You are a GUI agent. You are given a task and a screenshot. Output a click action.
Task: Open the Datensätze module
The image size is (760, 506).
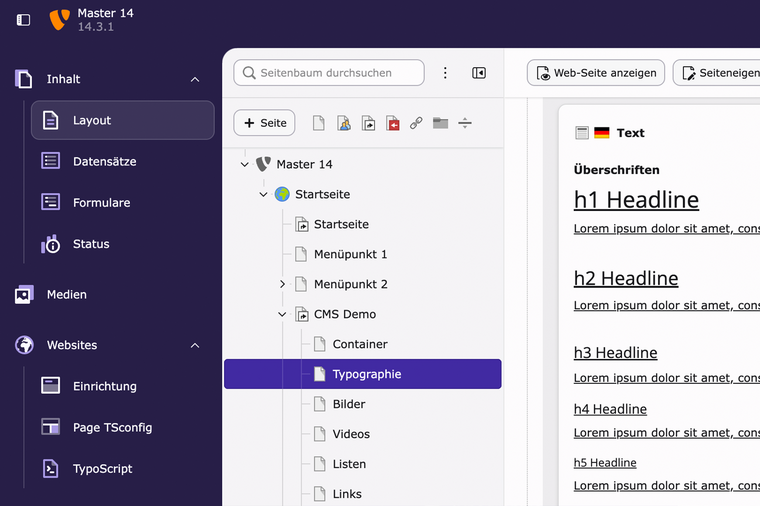click(x=123, y=161)
